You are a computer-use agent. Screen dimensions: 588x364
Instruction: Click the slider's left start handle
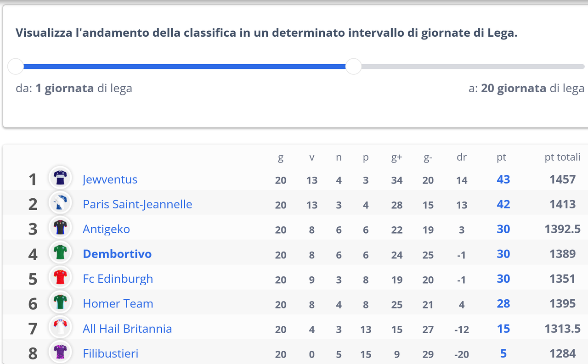(x=16, y=67)
